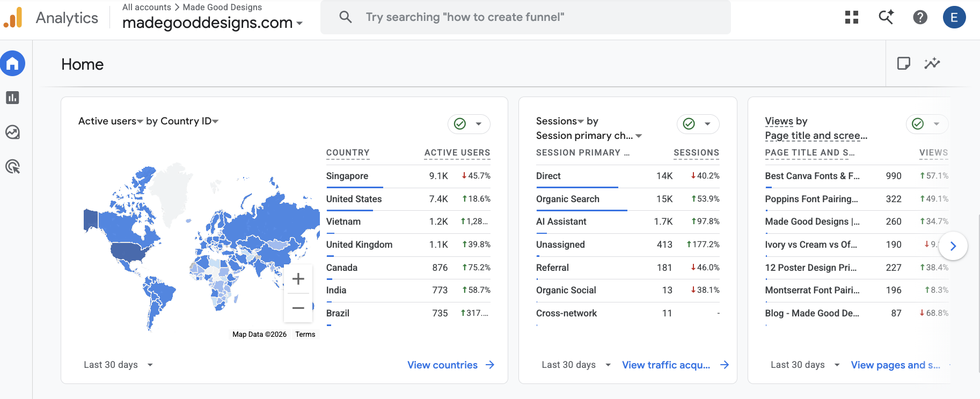Viewport: 980px width, 399px height.
Task: Select the Direct channel row
Action: pos(628,176)
